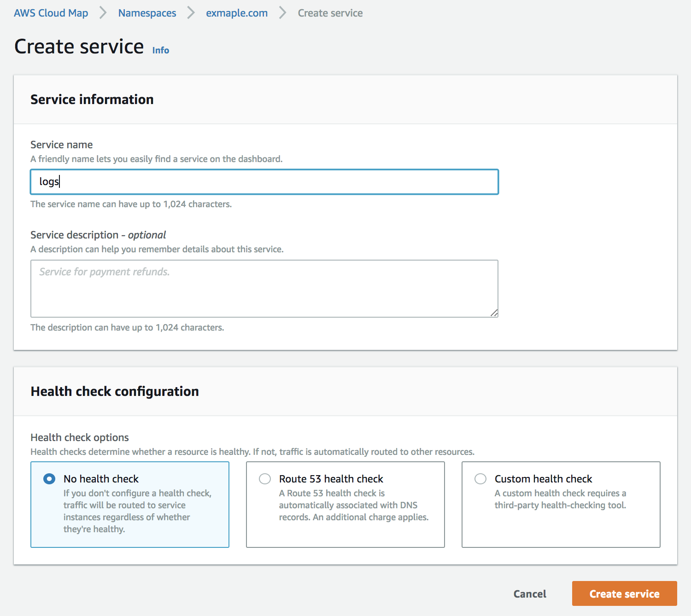Open the Namespaces breadcrumb link

point(147,13)
